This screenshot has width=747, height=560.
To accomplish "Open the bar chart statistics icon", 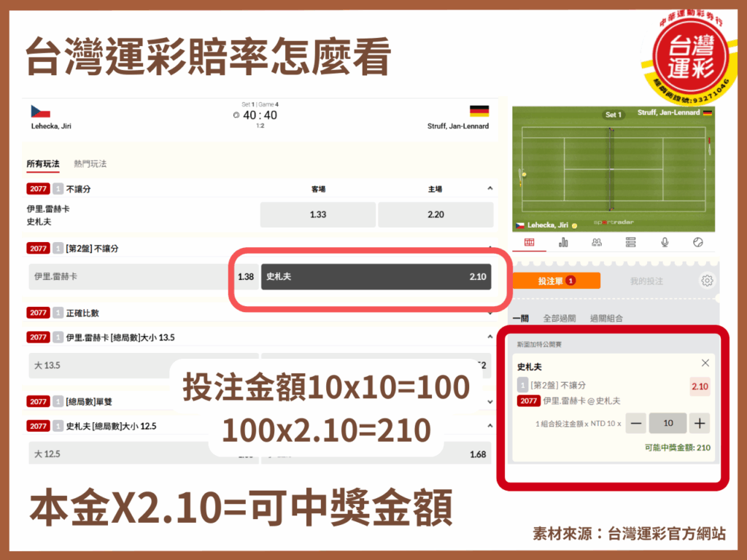I will click(x=563, y=242).
